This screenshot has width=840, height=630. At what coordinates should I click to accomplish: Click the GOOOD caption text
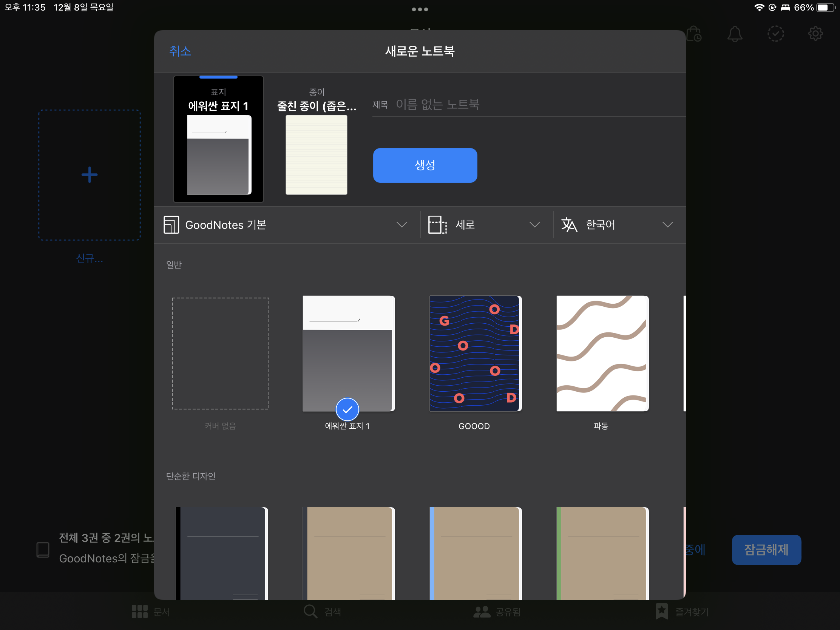474,426
